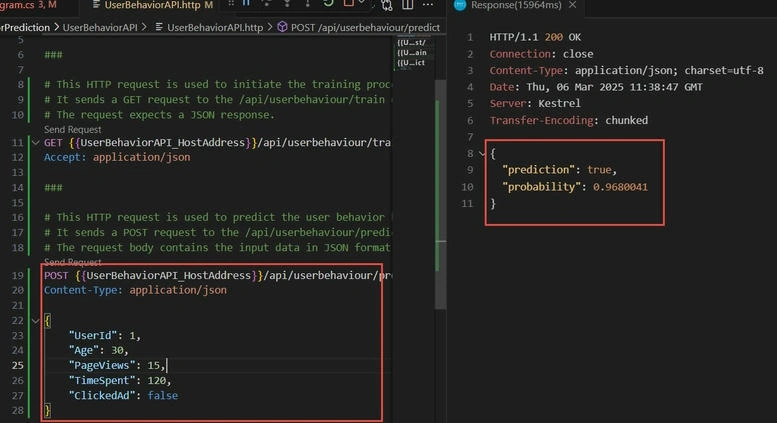This screenshot has height=423, width=777.
Task: Click Send Request above the POST line
Action: pyautogui.click(x=72, y=262)
